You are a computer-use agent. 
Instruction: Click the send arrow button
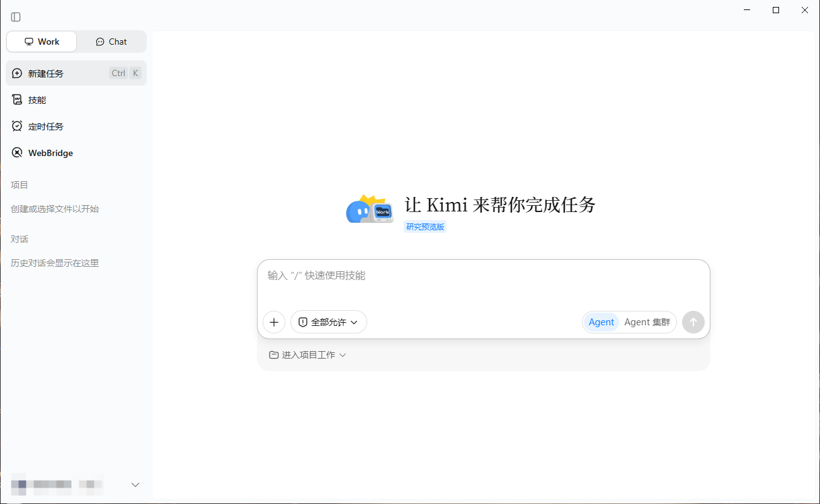coord(693,322)
